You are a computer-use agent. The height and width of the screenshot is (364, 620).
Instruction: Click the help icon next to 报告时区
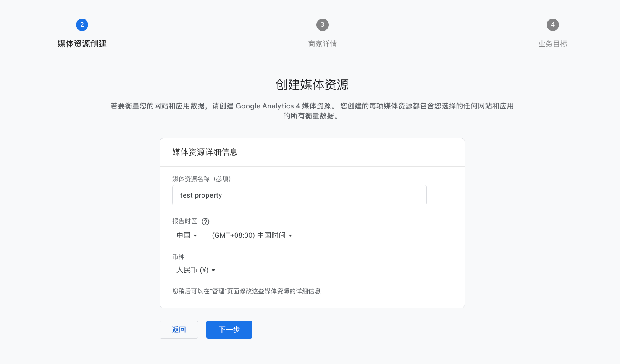tap(205, 222)
